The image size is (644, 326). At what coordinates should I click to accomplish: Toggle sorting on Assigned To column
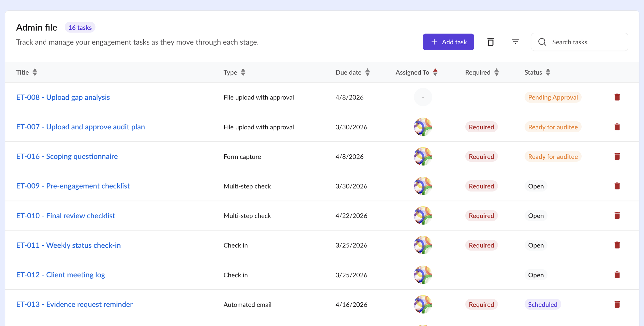(435, 72)
